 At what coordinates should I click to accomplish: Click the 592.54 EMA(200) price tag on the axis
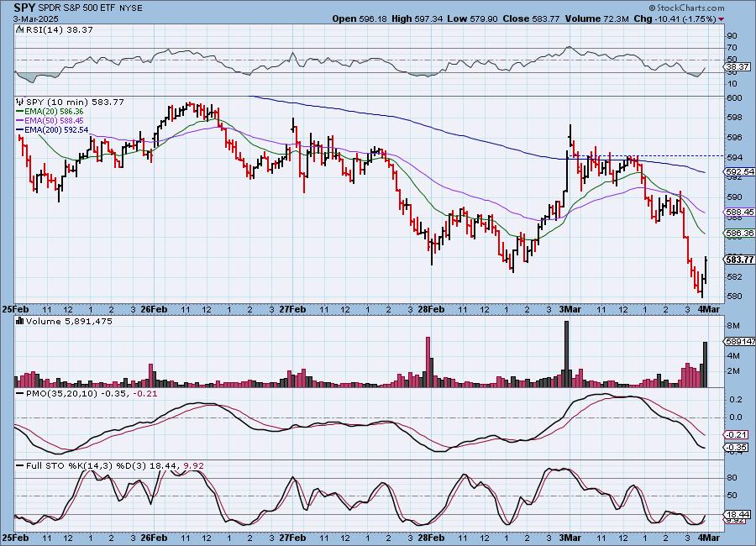[x=739, y=171]
